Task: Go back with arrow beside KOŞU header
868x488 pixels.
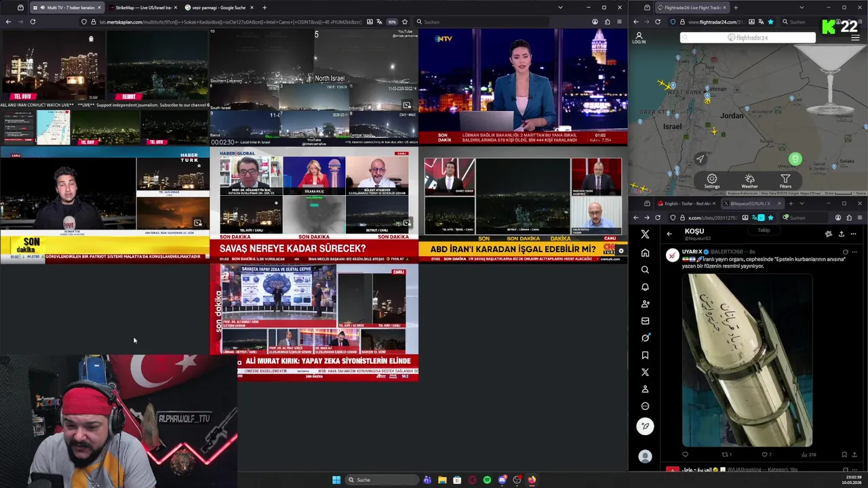Action: tap(669, 234)
